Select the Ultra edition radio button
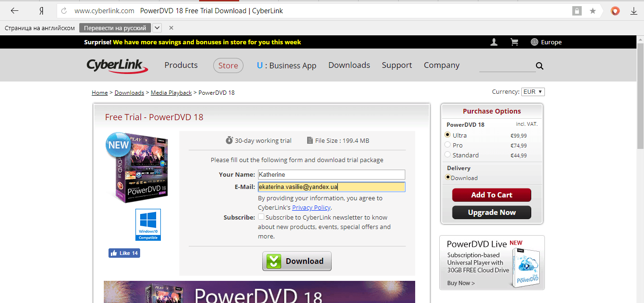Image resolution: width=644 pixels, height=303 pixels. click(448, 135)
